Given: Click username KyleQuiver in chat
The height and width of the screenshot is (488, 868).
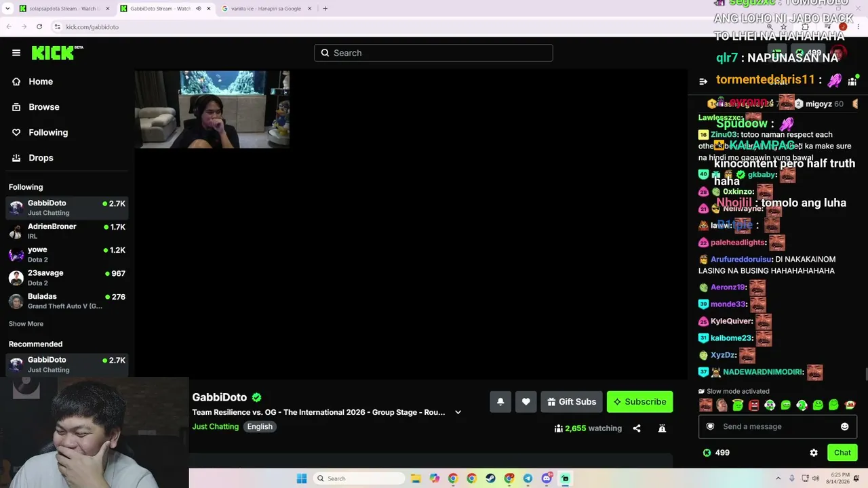Looking at the screenshot, I should coord(731,321).
